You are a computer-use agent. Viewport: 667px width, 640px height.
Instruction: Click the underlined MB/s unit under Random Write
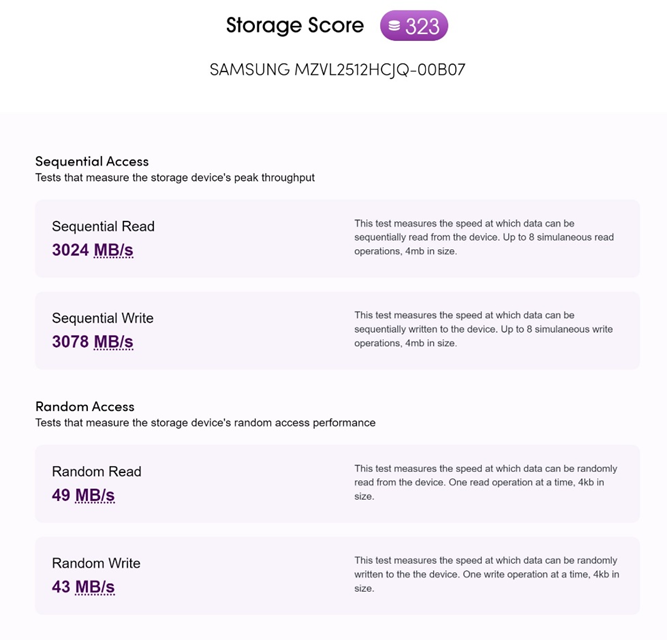pyautogui.click(x=95, y=587)
